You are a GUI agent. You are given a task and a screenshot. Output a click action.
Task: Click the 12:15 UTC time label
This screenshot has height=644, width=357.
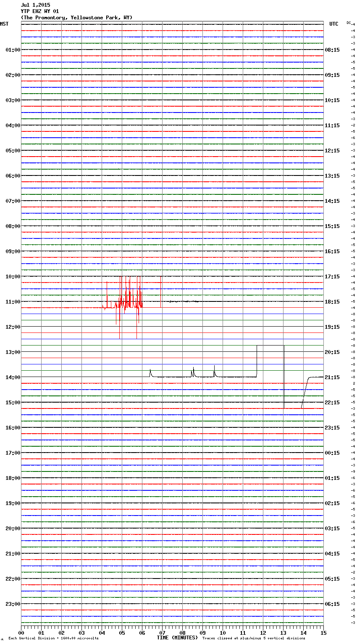coord(332,151)
